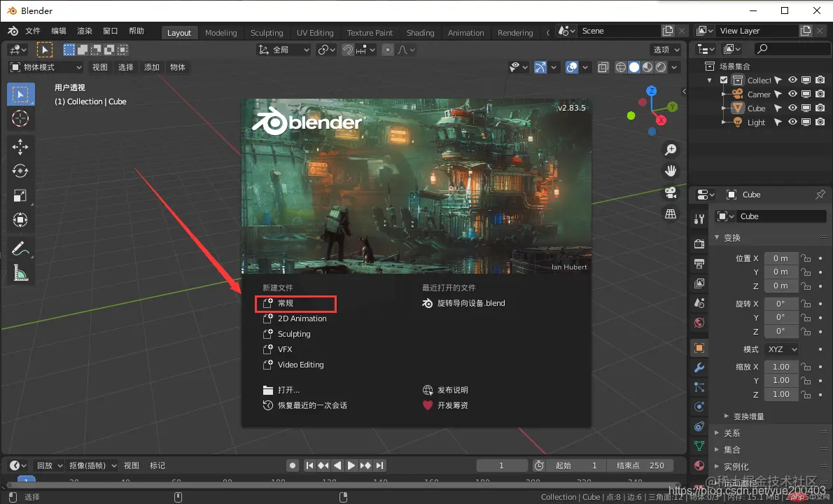Switch to the UV Editing workspace tab
Viewport: 833px width, 504px height.
click(x=315, y=32)
